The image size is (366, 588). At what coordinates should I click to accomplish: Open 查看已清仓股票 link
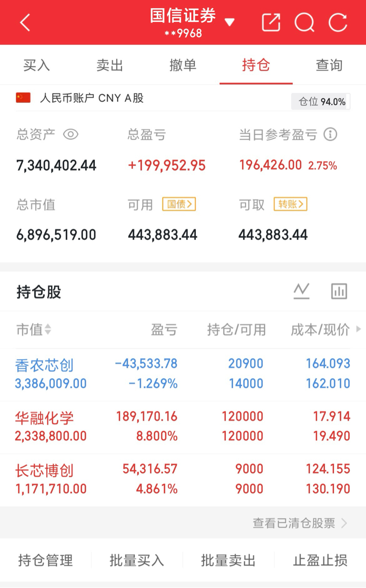[300, 523]
